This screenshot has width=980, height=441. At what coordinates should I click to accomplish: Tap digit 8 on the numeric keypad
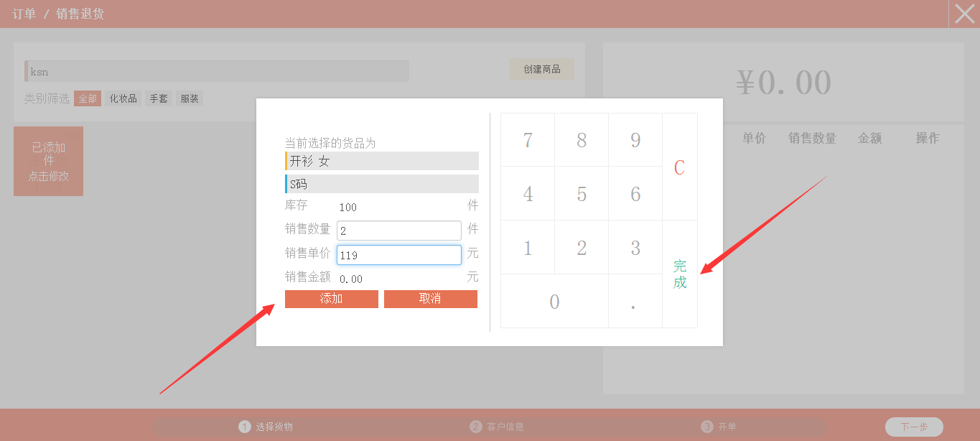click(582, 140)
